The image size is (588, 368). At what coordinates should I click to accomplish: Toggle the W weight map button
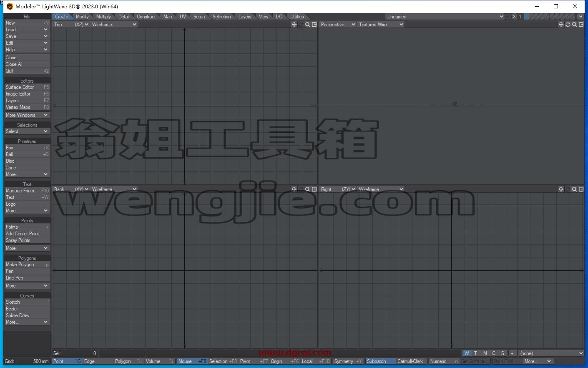(x=467, y=353)
